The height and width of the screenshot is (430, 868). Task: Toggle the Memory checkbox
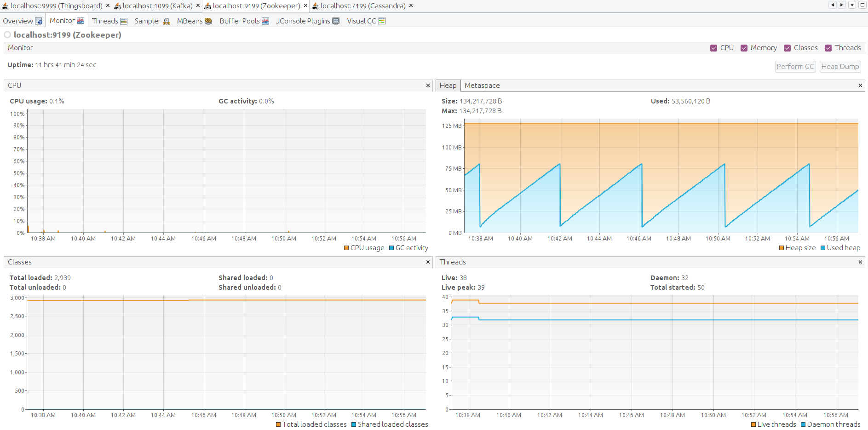pyautogui.click(x=744, y=48)
